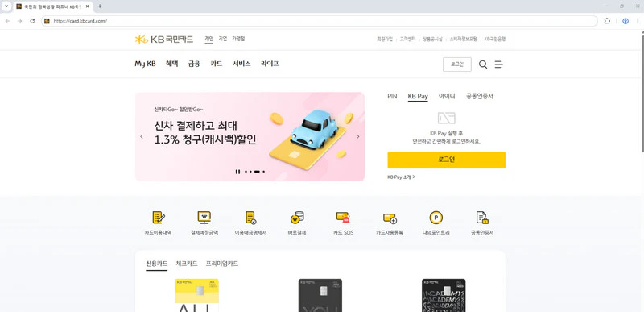
Task: Click the yellow 로그인 button
Action: click(447, 160)
